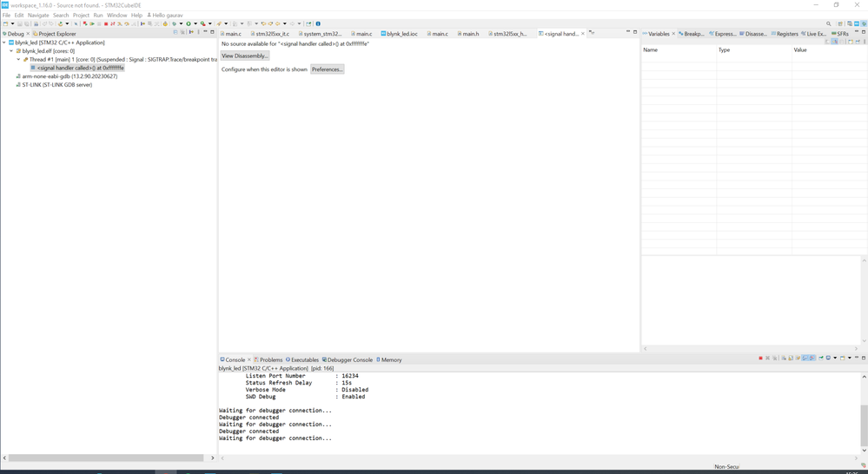This screenshot has height=474, width=868.
Task: Toggle Word Wrap in Console toolbar
Action: (798, 358)
